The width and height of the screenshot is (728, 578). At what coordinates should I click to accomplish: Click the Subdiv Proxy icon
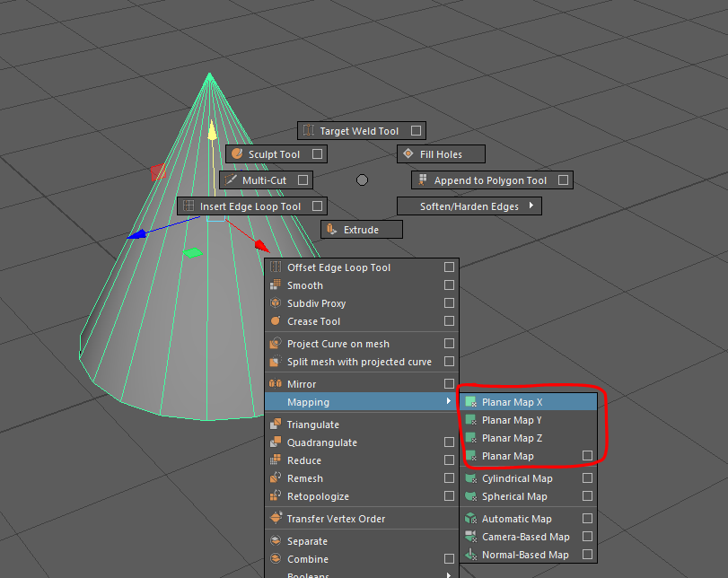click(276, 302)
